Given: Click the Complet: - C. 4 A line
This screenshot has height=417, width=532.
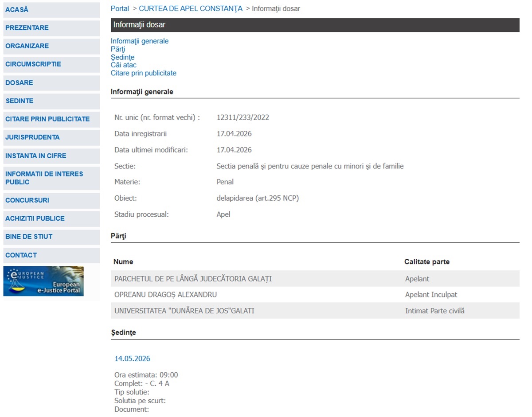Looking at the screenshot, I should pos(142,383).
